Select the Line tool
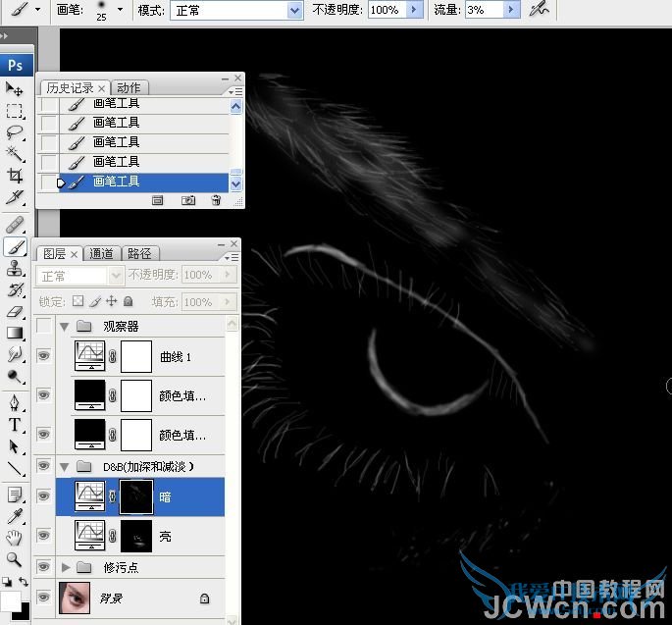672x625 pixels. point(14,468)
